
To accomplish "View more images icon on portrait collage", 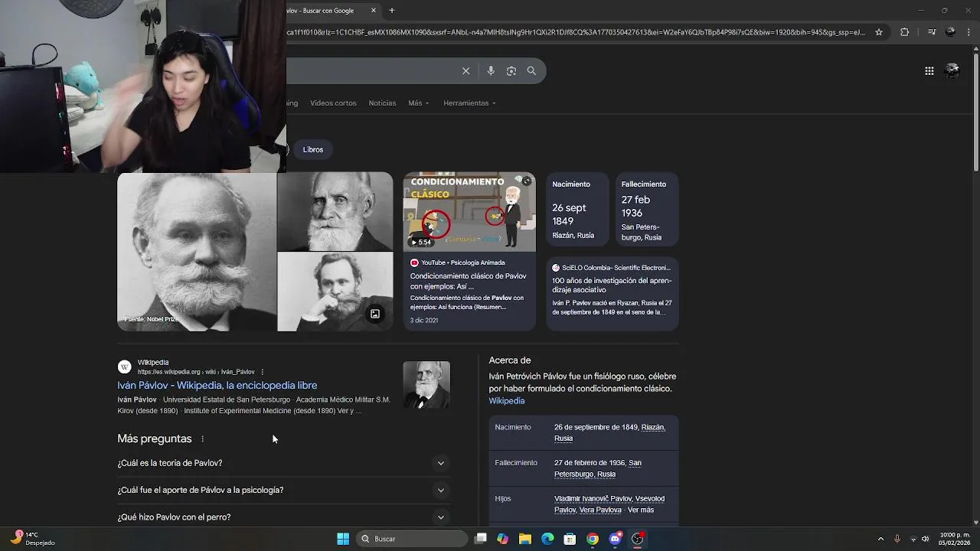I will 375,314.
